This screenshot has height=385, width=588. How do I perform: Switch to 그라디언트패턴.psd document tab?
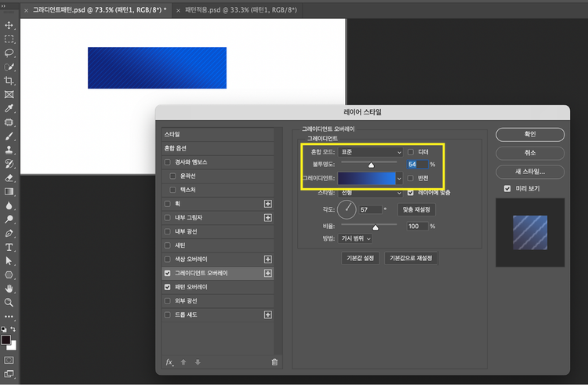coord(100,10)
